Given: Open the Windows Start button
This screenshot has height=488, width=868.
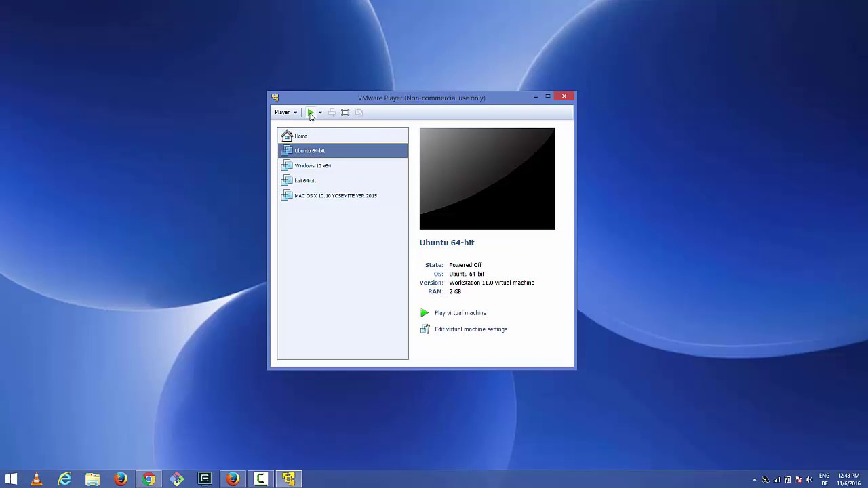Looking at the screenshot, I should (x=11, y=479).
